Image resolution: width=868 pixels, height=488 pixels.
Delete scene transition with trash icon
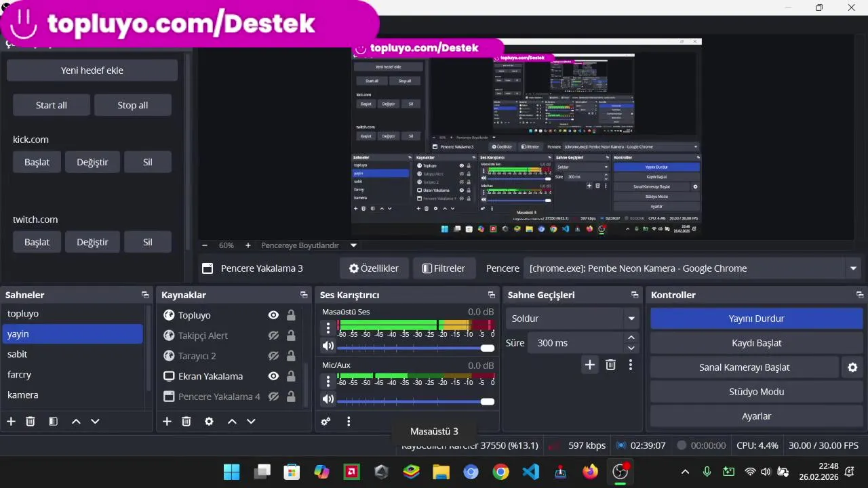coord(610,365)
